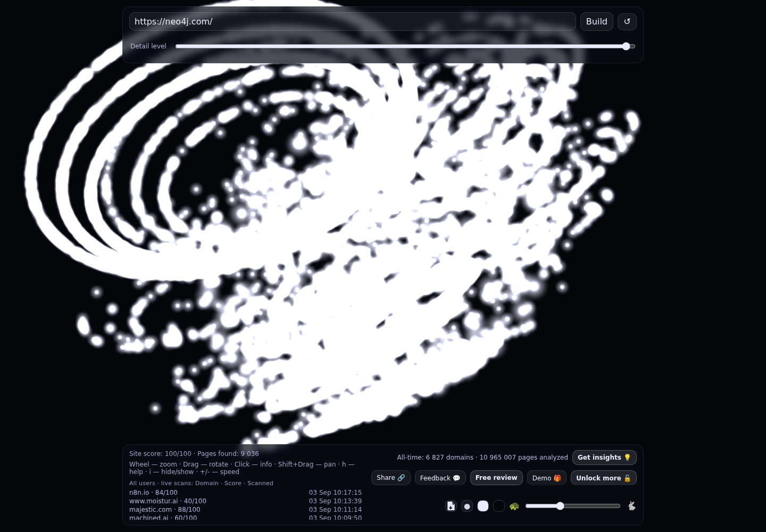The width and height of the screenshot is (766, 532).
Task: Click the 03 Sep 10:11:14 timestamp
Action: pos(335,510)
